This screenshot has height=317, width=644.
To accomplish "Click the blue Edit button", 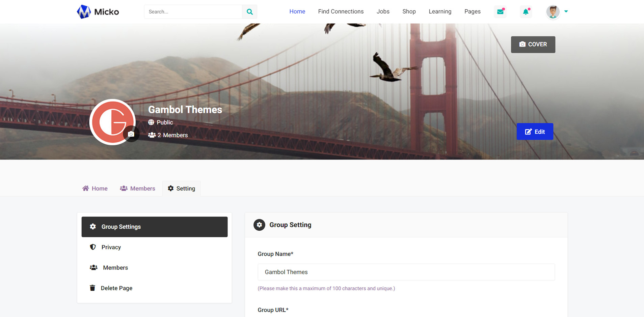I will click(x=535, y=132).
